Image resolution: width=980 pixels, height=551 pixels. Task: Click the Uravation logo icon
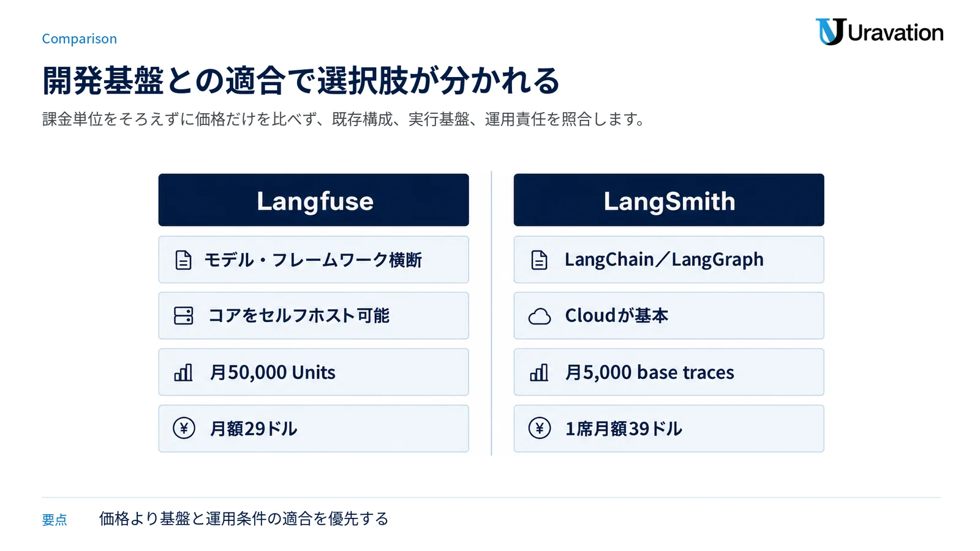pos(830,32)
